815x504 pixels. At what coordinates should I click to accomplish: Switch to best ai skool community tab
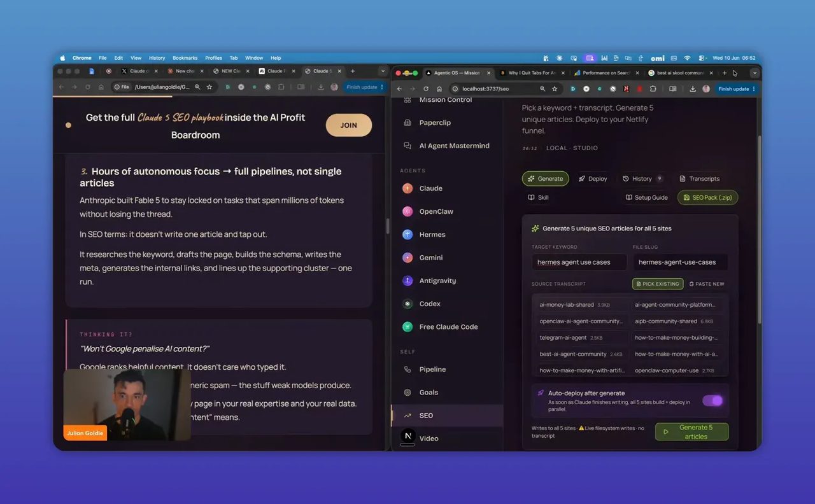pos(680,73)
